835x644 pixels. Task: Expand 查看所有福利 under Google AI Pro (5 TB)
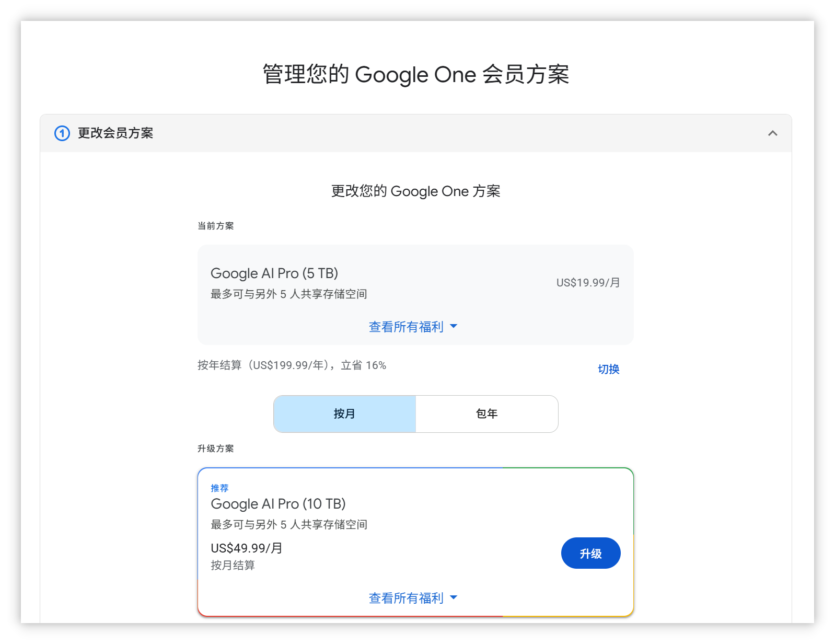coord(413,327)
